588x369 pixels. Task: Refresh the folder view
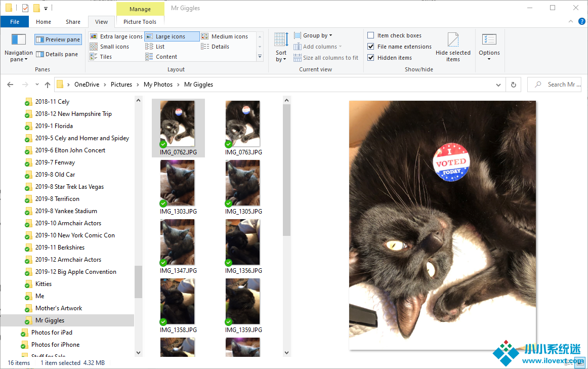(514, 85)
